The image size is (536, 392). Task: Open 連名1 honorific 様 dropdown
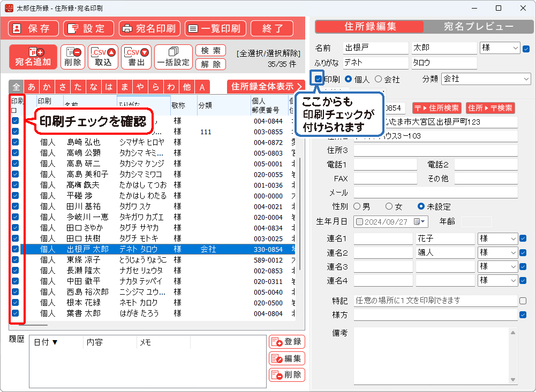click(514, 239)
